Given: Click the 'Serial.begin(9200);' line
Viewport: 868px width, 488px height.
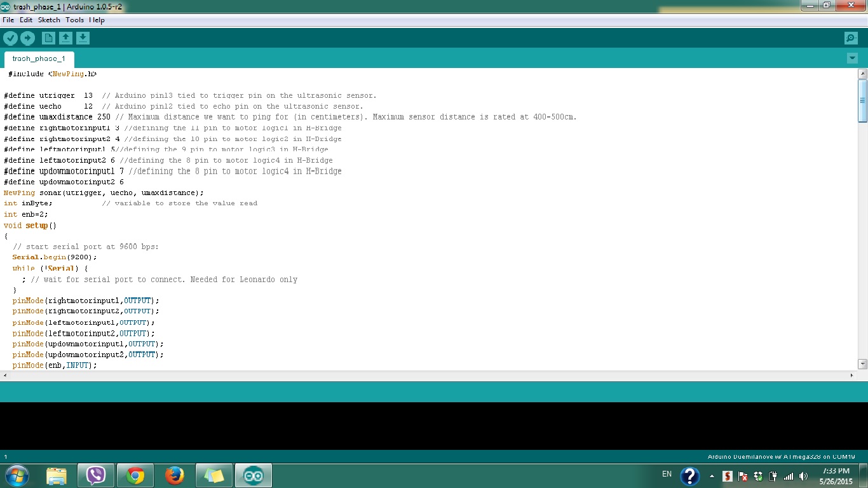Looking at the screenshot, I should click(x=55, y=257).
